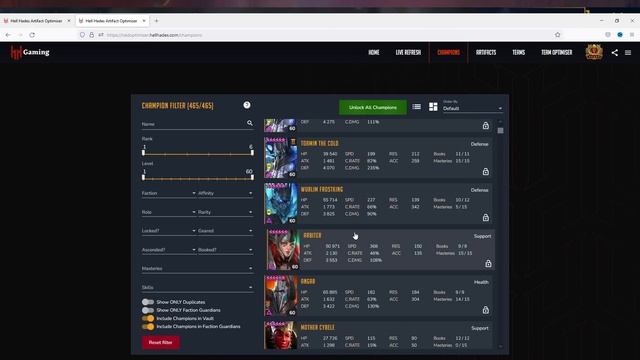Viewport: 640px width, 360px height.
Task: Toggle Show ONLY Duplicates
Action: tap(148, 302)
